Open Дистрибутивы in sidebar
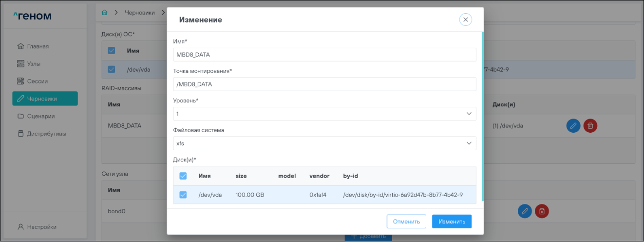The image size is (644, 242). click(x=46, y=134)
